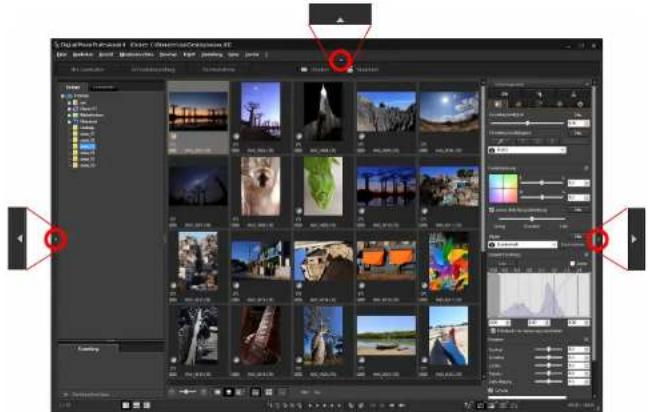Open the question-mark help menu
Screen dimensions: 648x412
[x=266, y=55]
